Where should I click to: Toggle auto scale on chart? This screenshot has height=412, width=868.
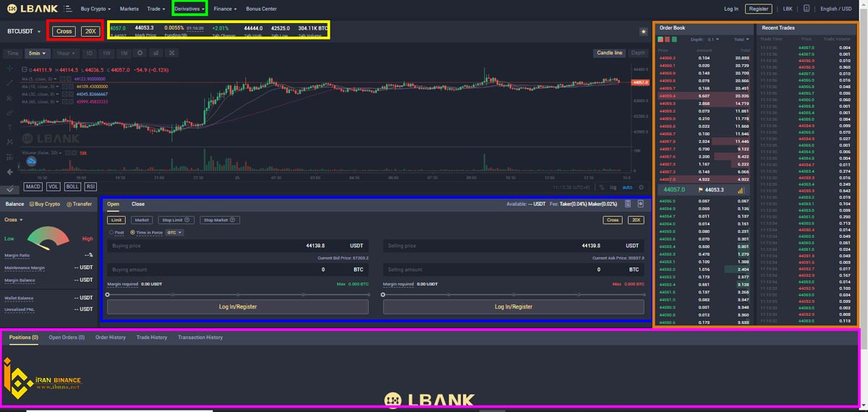coord(627,186)
